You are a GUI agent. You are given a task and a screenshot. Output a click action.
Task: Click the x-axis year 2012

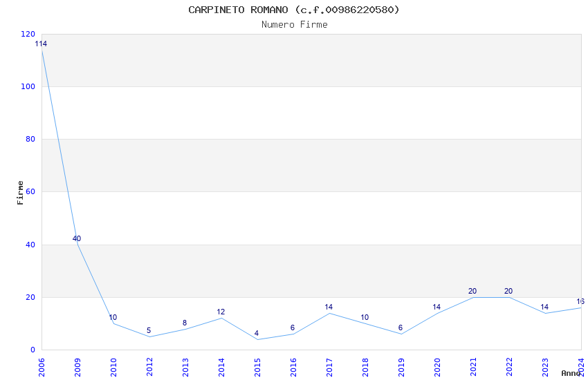[149, 368]
